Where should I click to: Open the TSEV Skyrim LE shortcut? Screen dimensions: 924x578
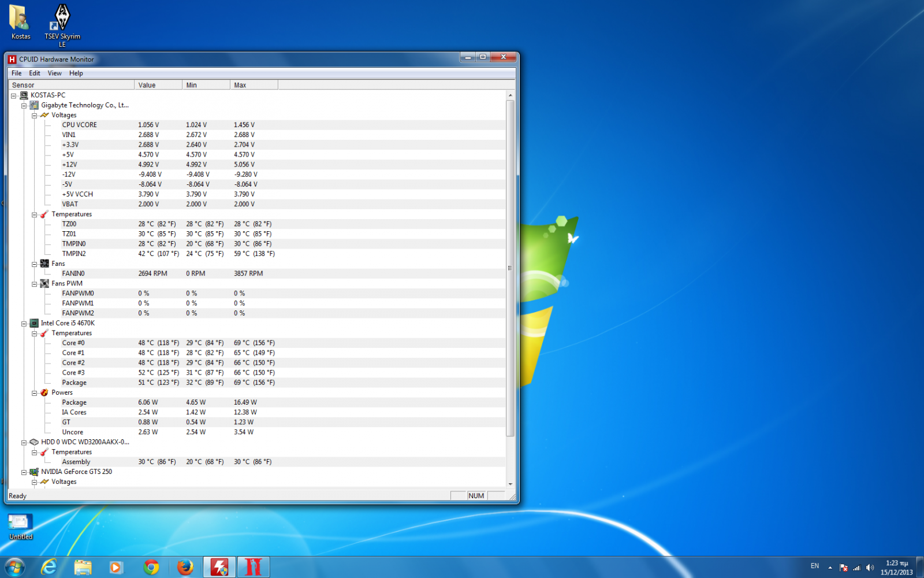pyautogui.click(x=62, y=25)
